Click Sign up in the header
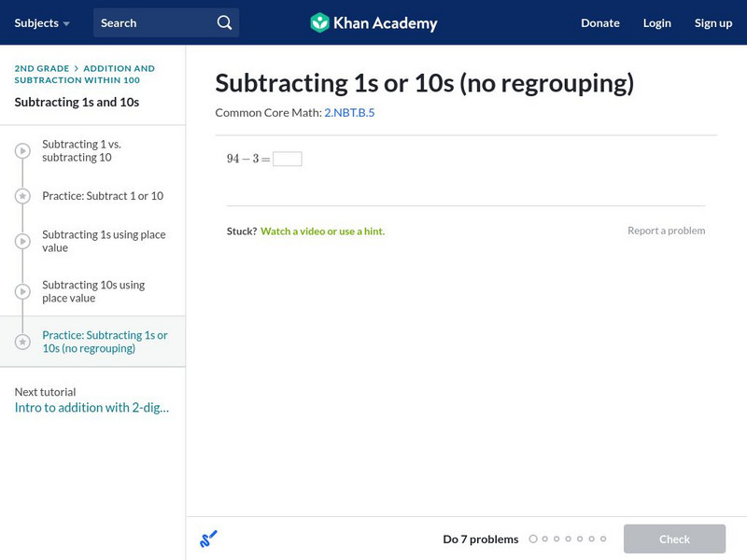This screenshot has height=560, width=747. click(712, 22)
